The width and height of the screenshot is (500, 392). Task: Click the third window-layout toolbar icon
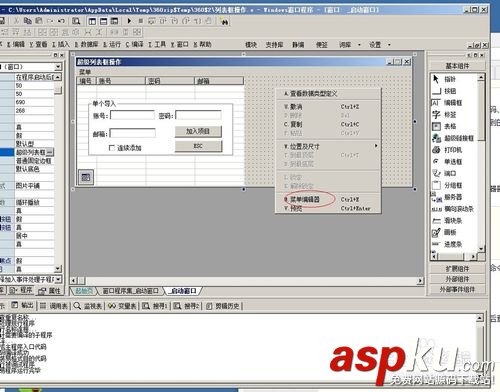[114, 21]
